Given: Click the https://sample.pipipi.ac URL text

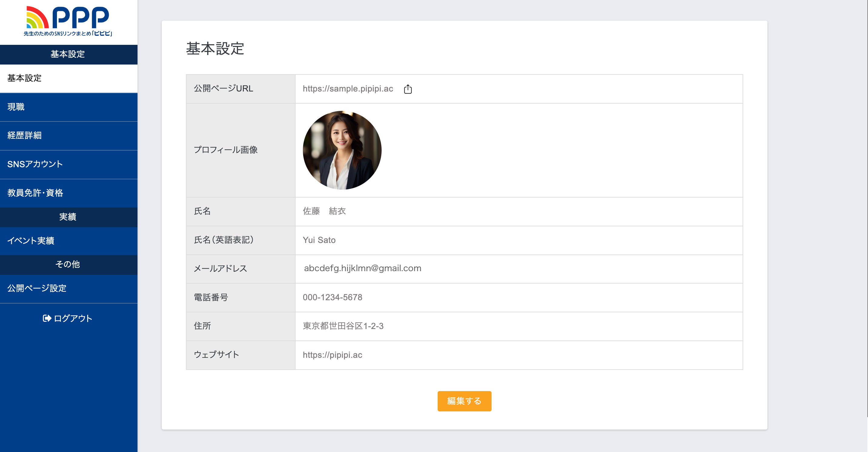Looking at the screenshot, I should coord(348,89).
